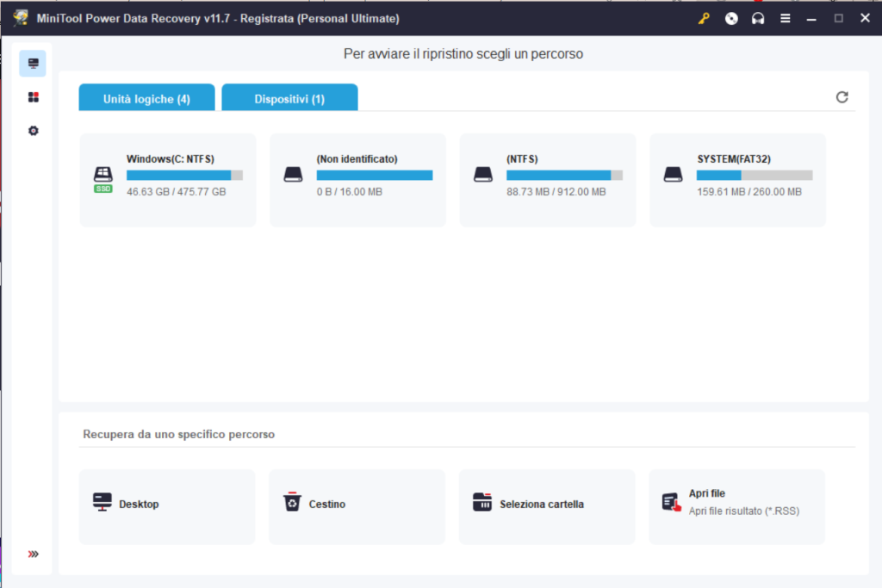Viewport: 882px width, 588px height.
Task: Expand the sidebar with the double-chevron arrows
Action: coord(34,554)
